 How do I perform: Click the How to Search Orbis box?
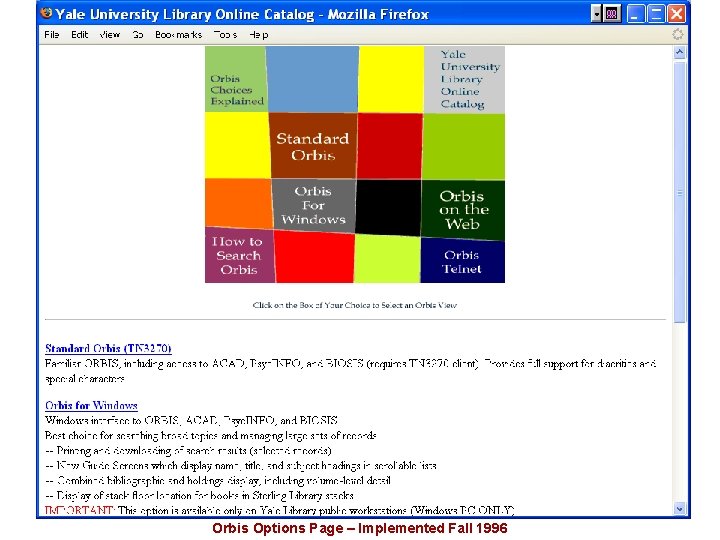(x=239, y=255)
